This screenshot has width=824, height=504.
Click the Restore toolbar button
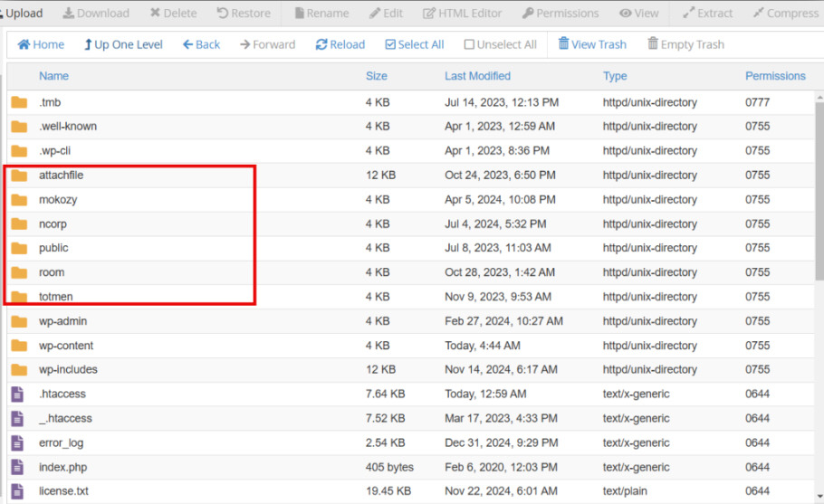click(x=244, y=14)
